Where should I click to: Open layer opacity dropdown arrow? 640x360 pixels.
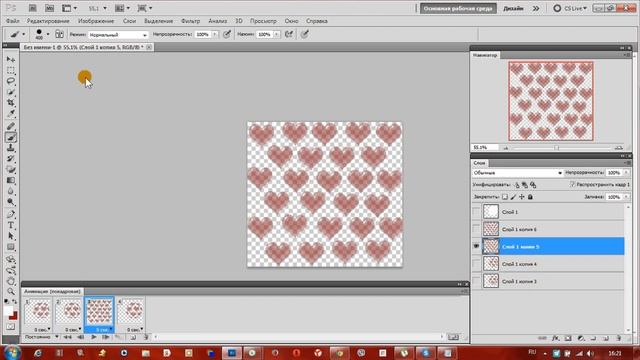tap(626, 173)
